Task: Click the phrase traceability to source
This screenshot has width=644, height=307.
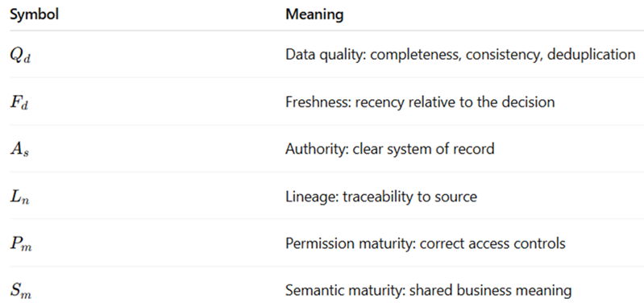Action: [x=410, y=196]
